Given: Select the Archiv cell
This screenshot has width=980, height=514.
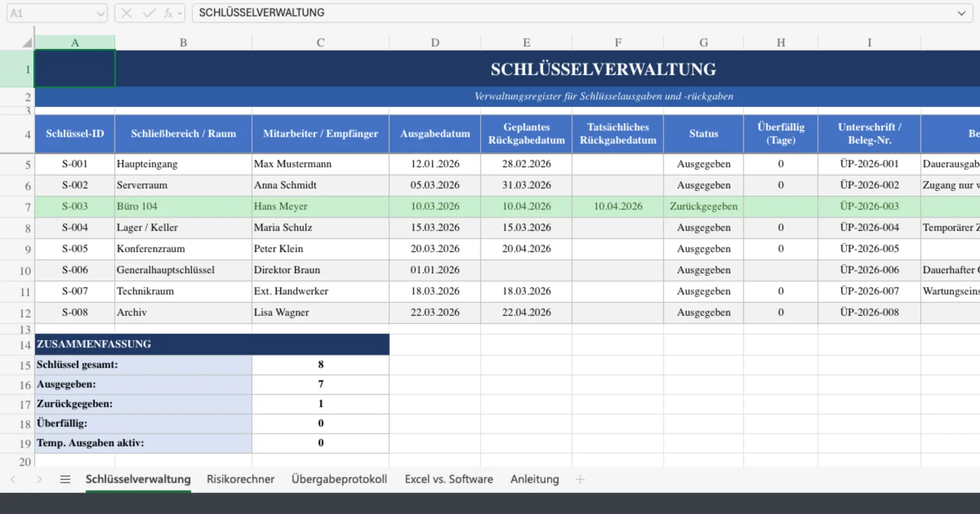Looking at the screenshot, I should point(183,313).
